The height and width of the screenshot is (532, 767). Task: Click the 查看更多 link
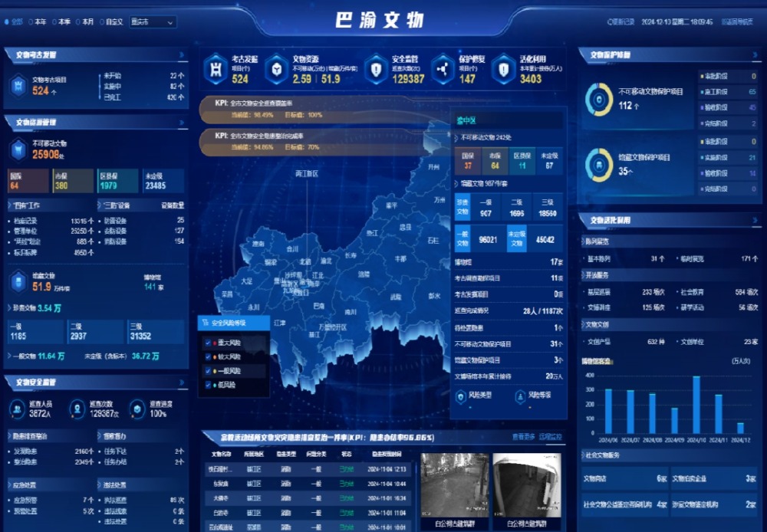pos(523,437)
